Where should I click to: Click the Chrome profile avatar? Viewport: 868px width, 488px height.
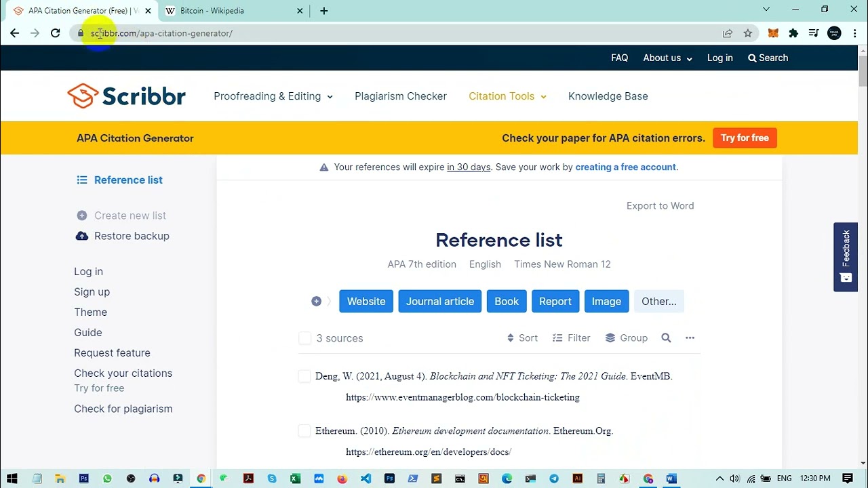tap(835, 33)
